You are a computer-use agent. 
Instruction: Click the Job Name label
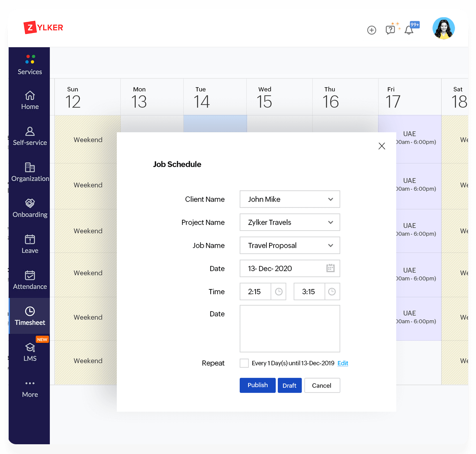point(208,246)
